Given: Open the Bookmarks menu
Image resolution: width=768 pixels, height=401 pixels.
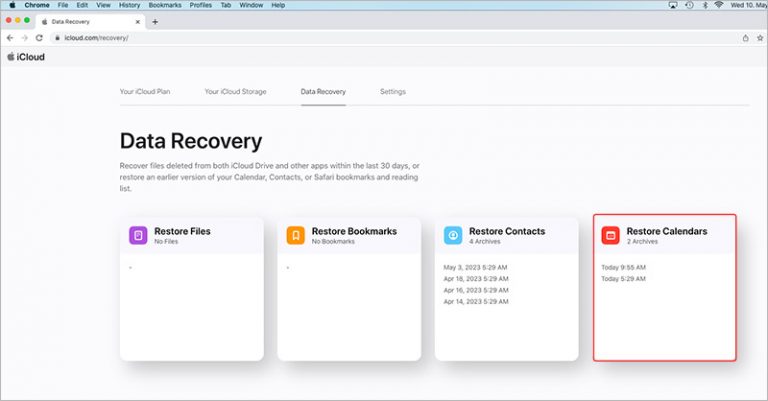Looking at the screenshot, I should tap(165, 5).
